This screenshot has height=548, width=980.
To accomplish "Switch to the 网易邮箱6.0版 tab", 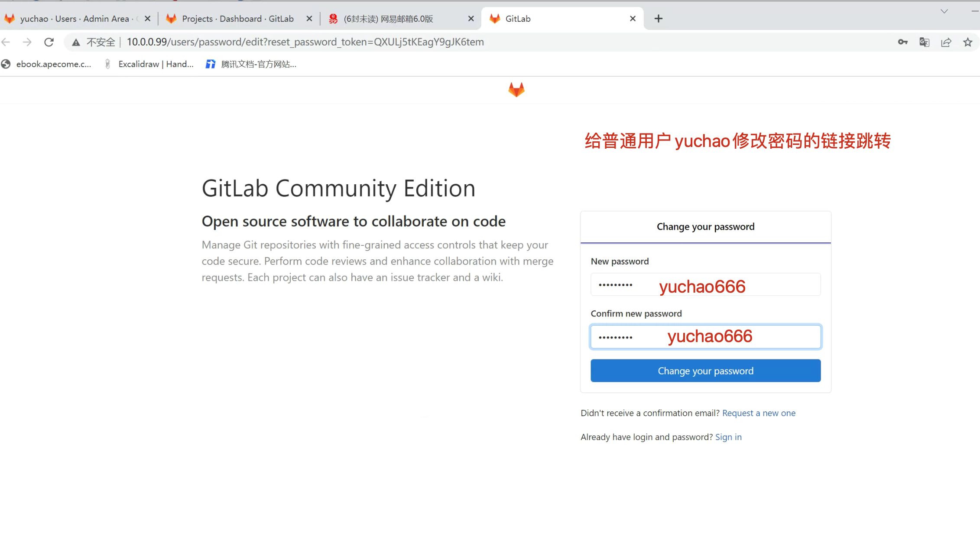I will (x=388, y=19).
